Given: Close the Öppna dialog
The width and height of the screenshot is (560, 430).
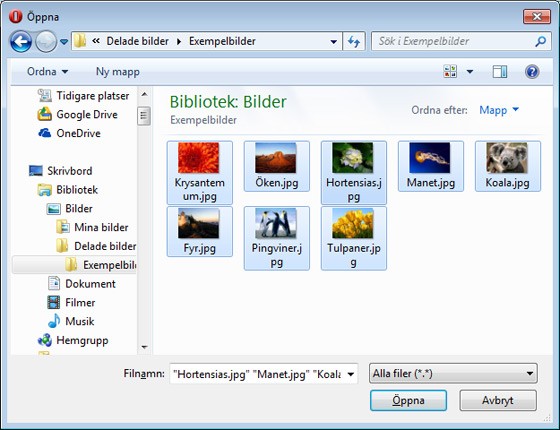Looking at the screenshot, I should pyautogui.click(x=537, y=16).
